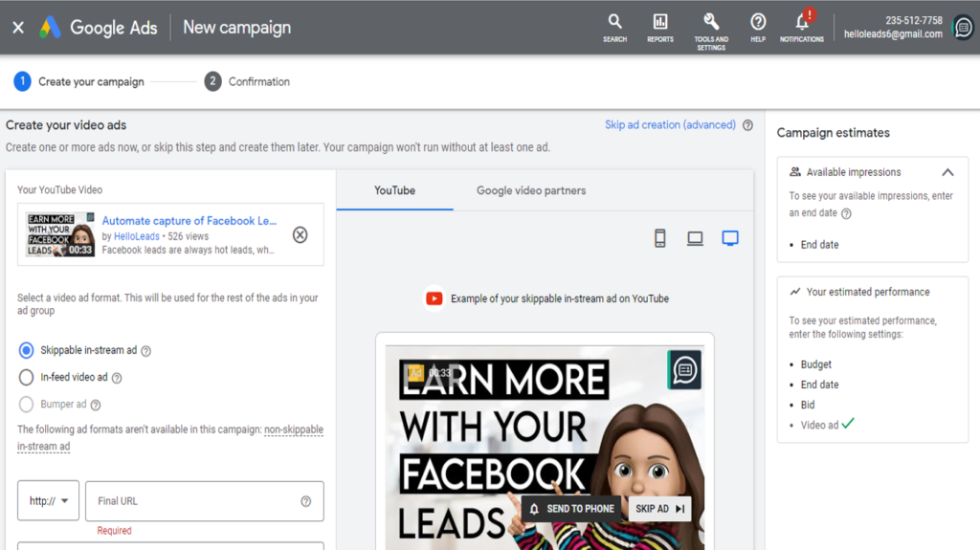Open the Search tool in header
980x550 pixels.
[x=615, y=28]
